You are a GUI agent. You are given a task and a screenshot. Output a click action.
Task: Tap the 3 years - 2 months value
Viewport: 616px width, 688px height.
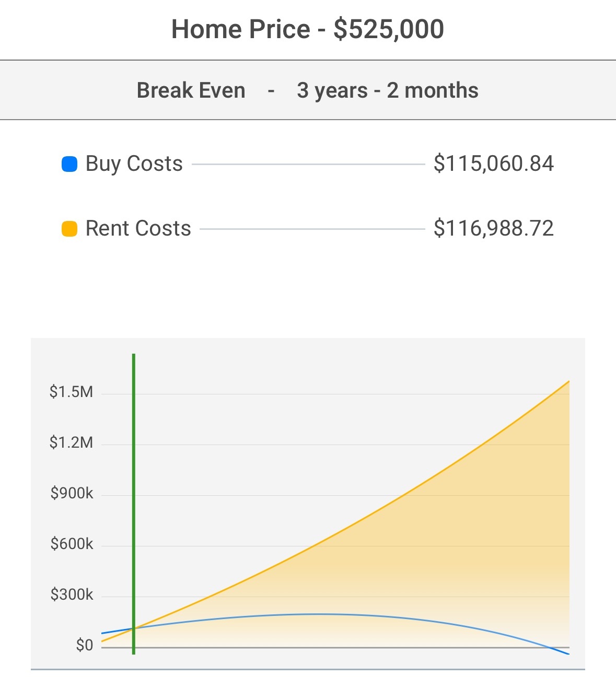click(387, 90)
